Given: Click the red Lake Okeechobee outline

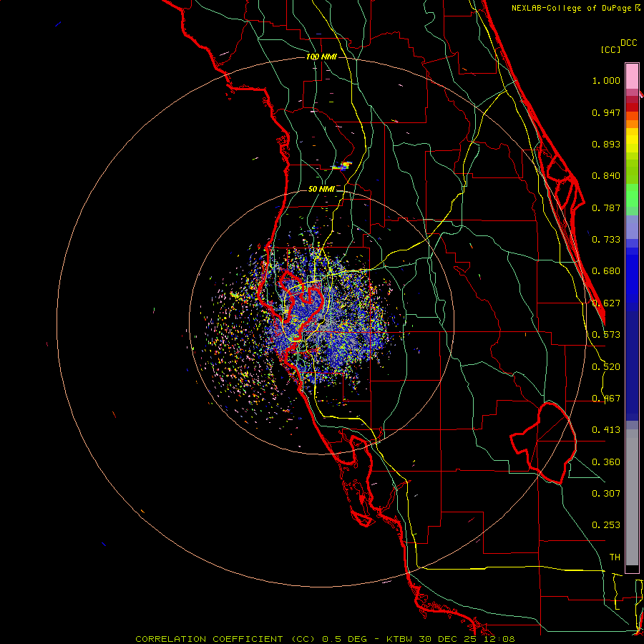Looking at the screenshot, I should pos(543,443).
